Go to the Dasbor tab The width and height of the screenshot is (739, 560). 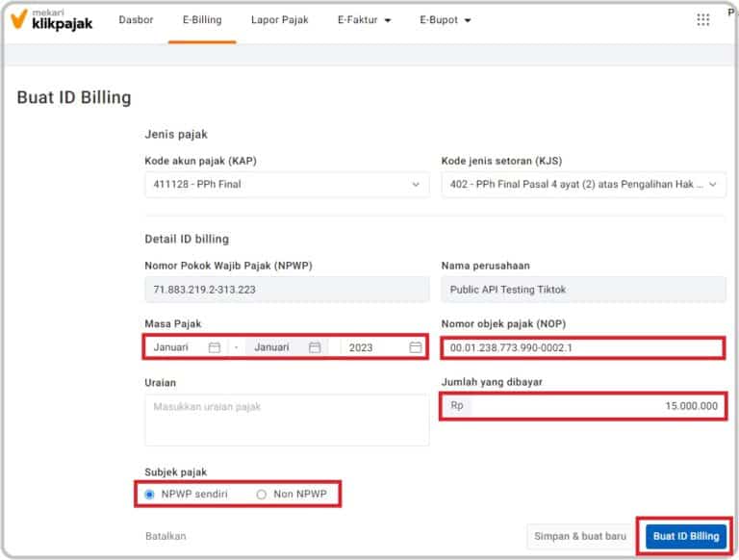[x=136, y=20]
